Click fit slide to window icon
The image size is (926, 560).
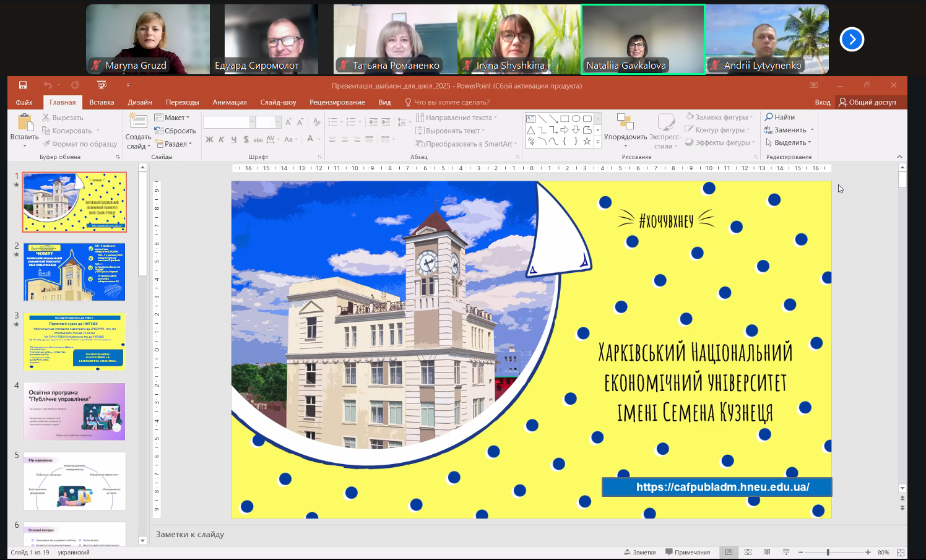coord(901,552)
